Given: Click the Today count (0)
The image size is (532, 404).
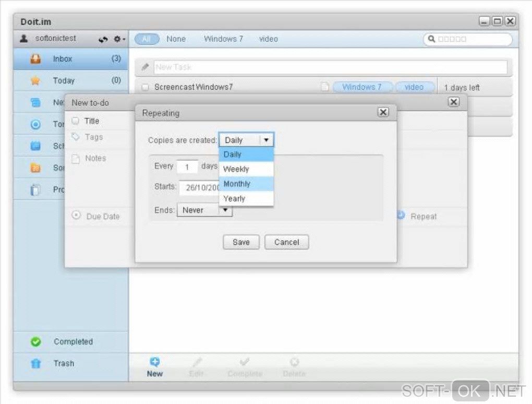Looking at the screenshot, I should click(116, 80).
